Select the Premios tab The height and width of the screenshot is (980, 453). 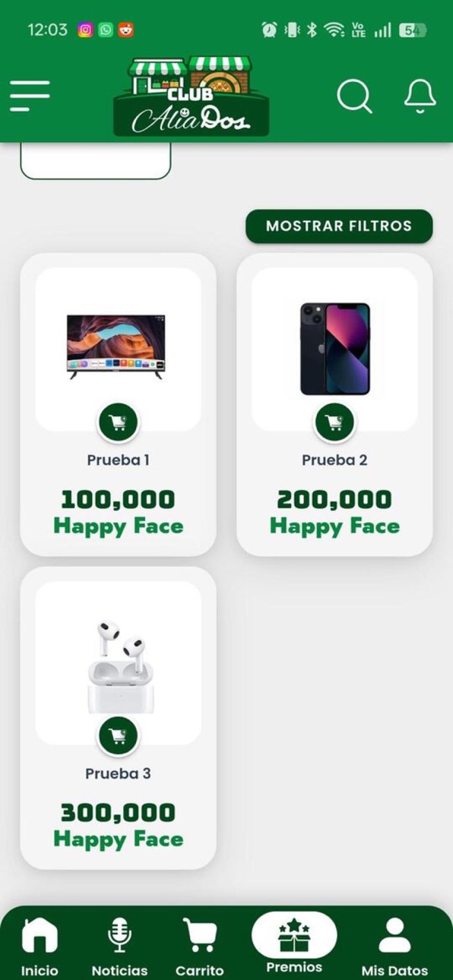(294, 943)
